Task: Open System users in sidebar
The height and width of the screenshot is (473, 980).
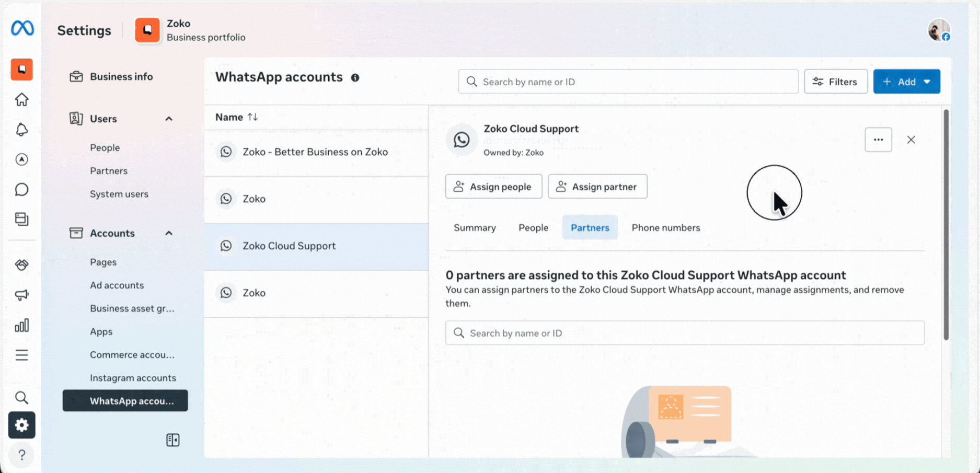Action: pos(119,194)
